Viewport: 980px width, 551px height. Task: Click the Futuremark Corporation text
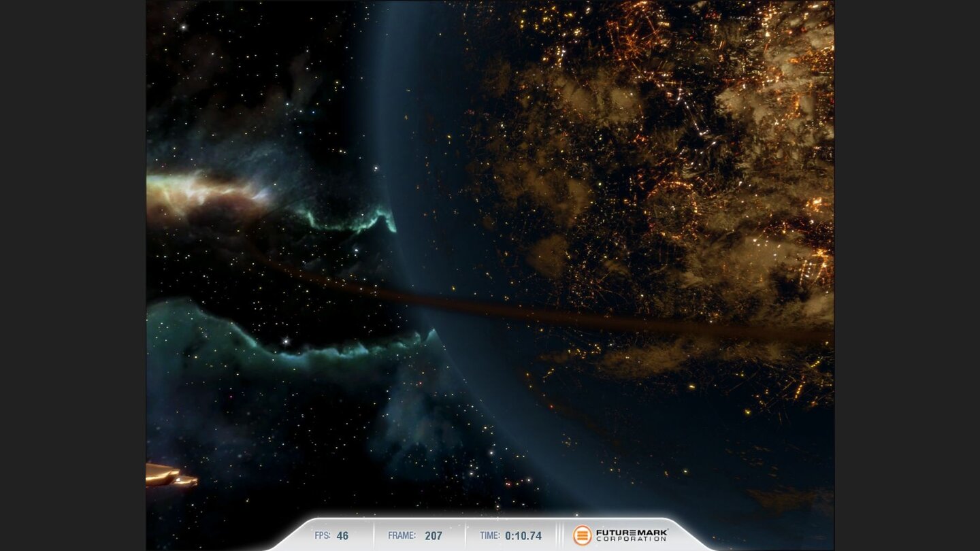point(632,535)
